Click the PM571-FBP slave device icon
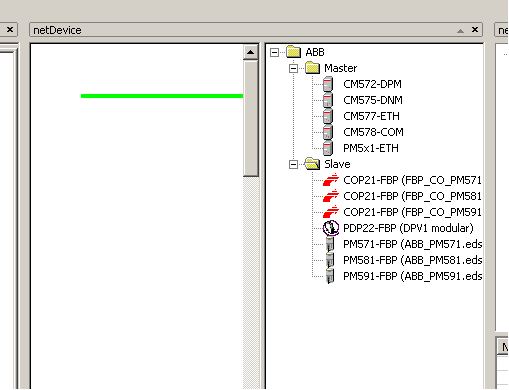The image size is (509, 390). [330, 244]
